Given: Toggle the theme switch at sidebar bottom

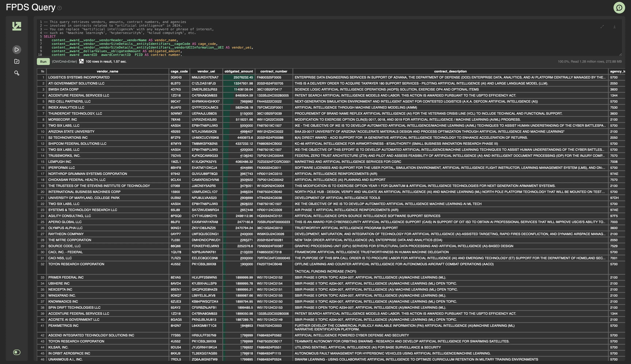Looking at the screenshot, I should click(17, 352).
